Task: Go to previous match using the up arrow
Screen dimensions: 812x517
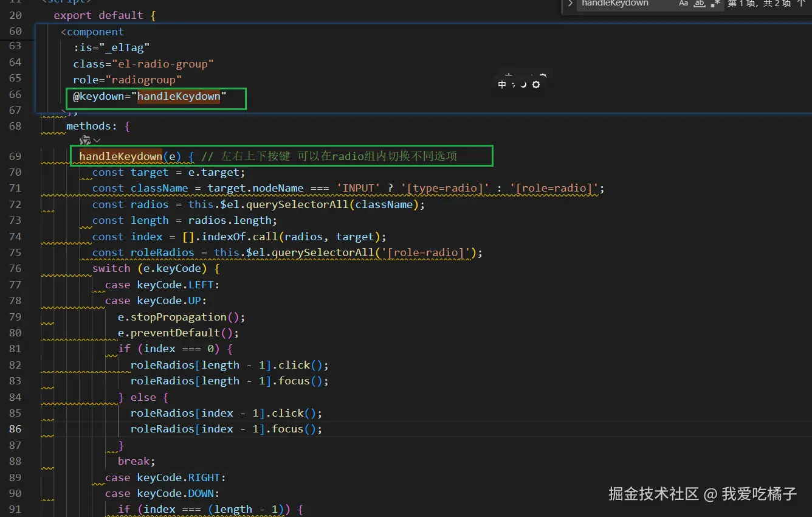Action: pos(802,4)
